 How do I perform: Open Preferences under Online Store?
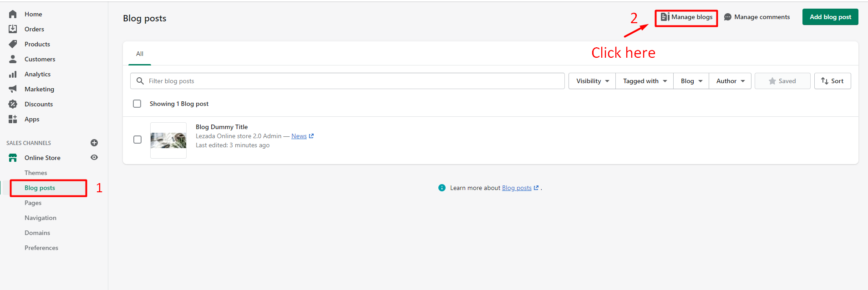[41, 248]
